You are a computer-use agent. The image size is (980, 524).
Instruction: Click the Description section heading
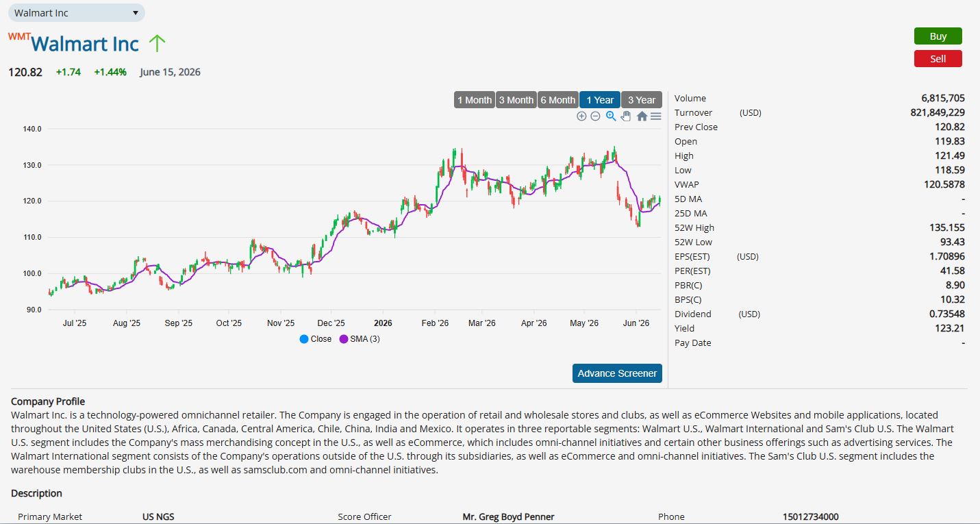pos(36,493)
